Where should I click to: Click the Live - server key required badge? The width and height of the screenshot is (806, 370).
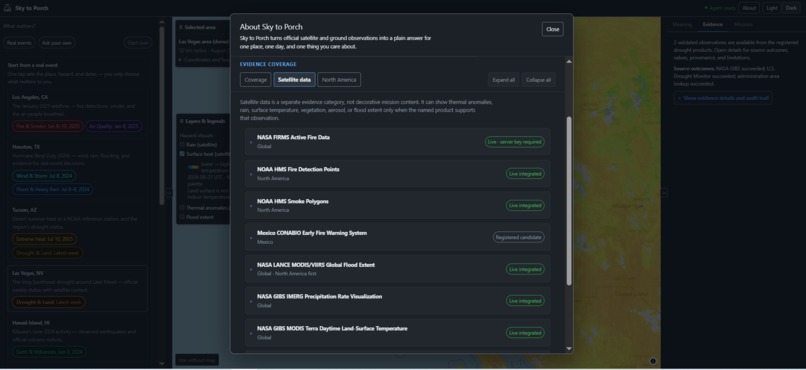click(515, 142)
